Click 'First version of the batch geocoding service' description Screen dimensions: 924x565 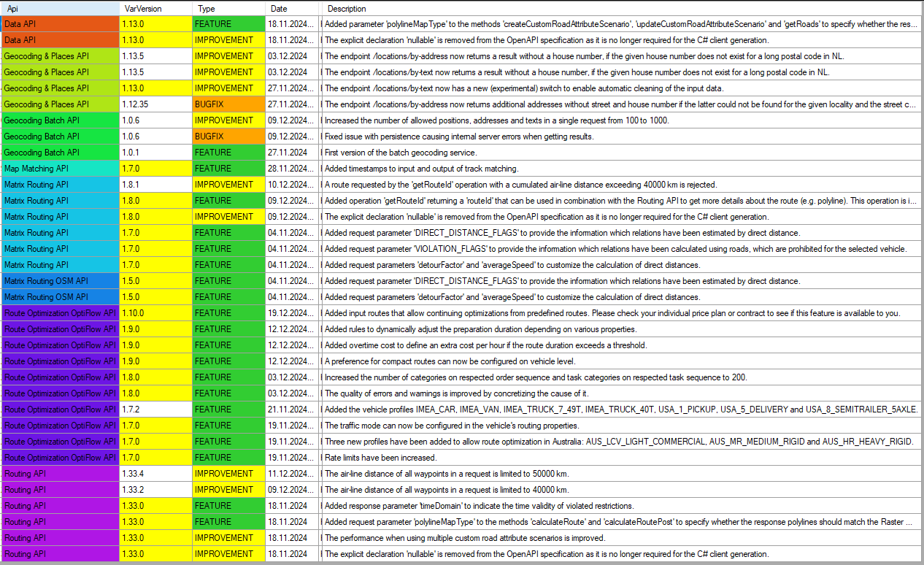tap(401, 153)
